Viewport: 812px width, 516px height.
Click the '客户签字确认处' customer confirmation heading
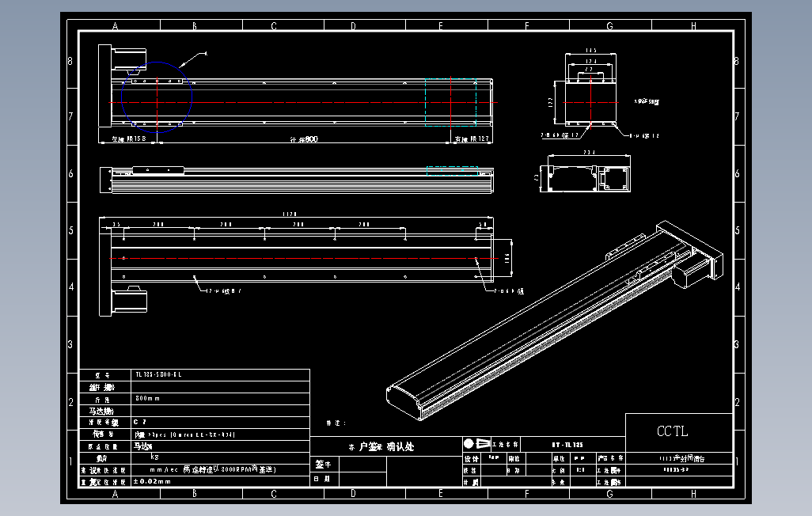click(x=381, y=446)
